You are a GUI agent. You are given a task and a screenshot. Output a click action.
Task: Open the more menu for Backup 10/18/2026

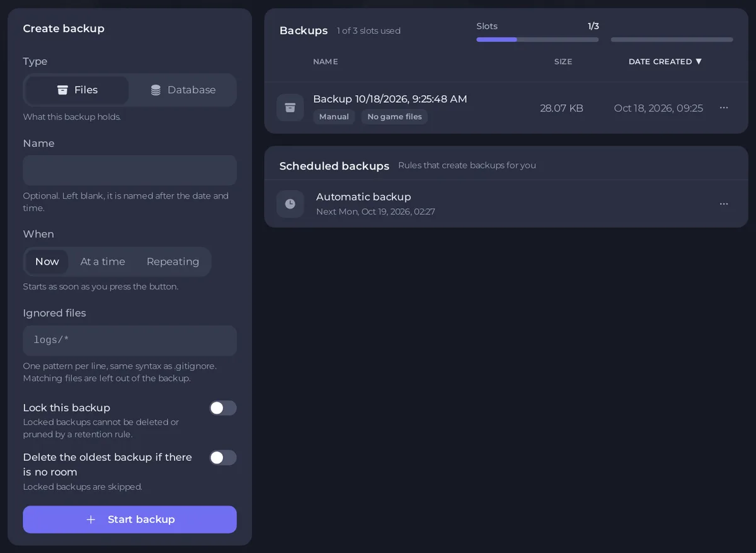coord(724,108)
